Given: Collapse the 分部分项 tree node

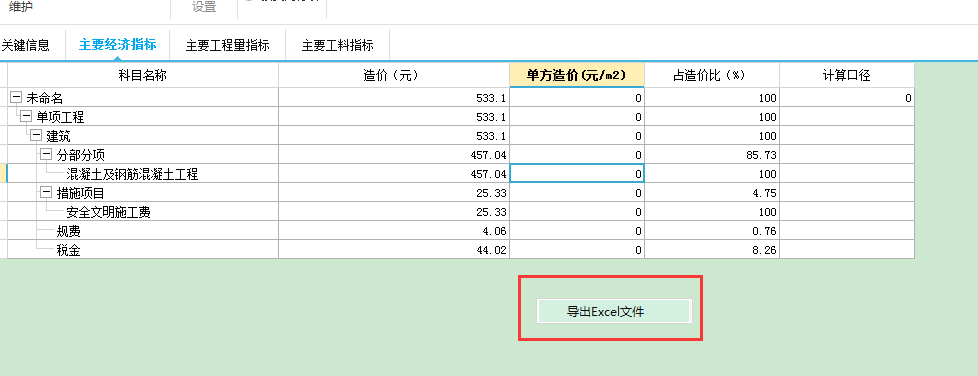Looking at the screenshot, I should (46, 155).
